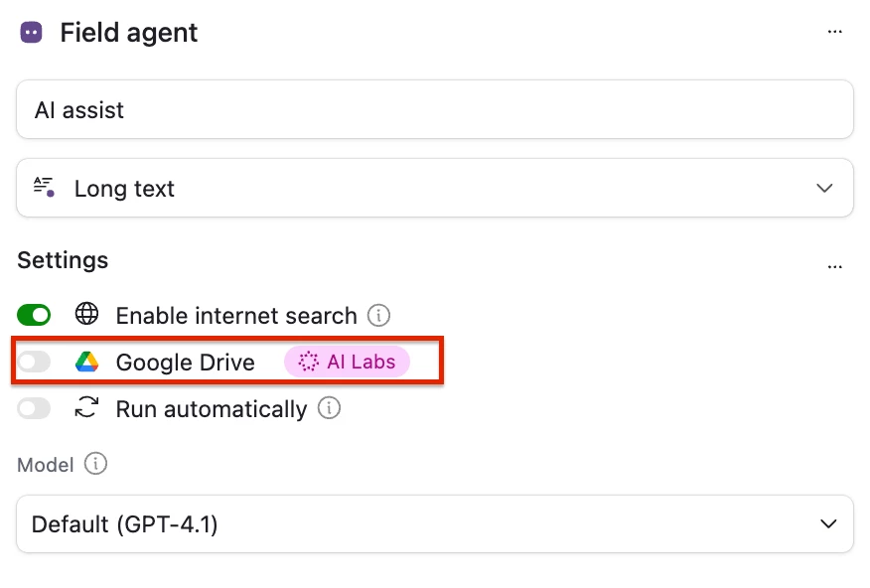Click the info icon next to Run automatically

coord(329,408)
